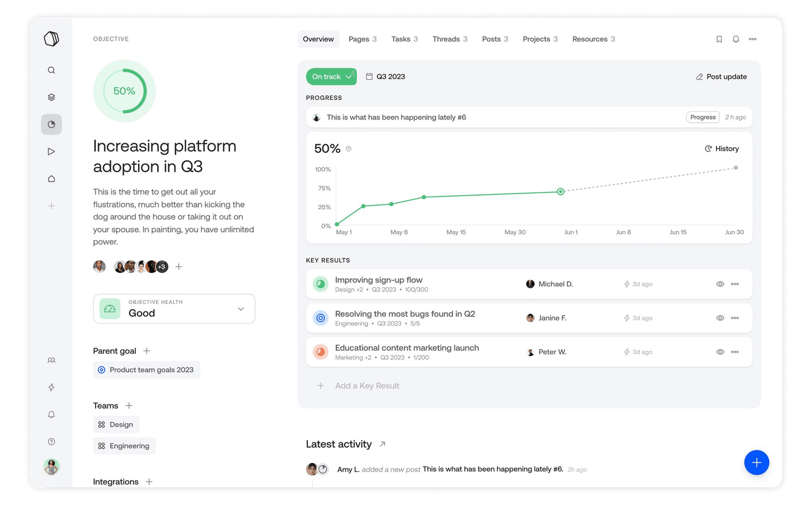Toggle watching Improving sign-up flow eye icon
The width and height of the screenshot is (812, 505).
point(720,284)
